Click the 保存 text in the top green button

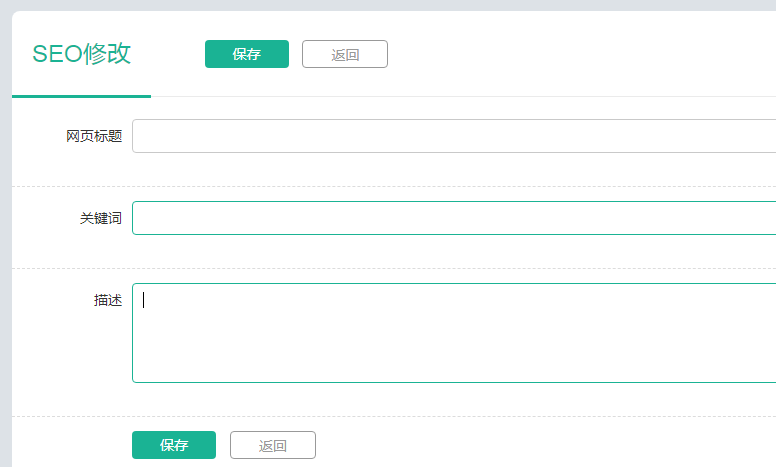247,54
